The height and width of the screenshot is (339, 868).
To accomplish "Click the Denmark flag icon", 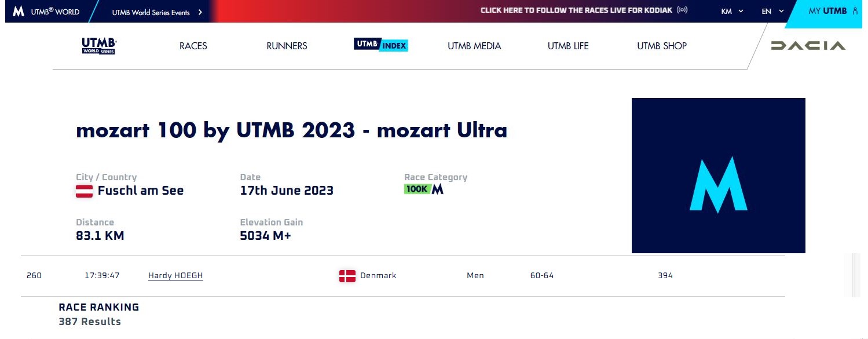I will (347, 276).
